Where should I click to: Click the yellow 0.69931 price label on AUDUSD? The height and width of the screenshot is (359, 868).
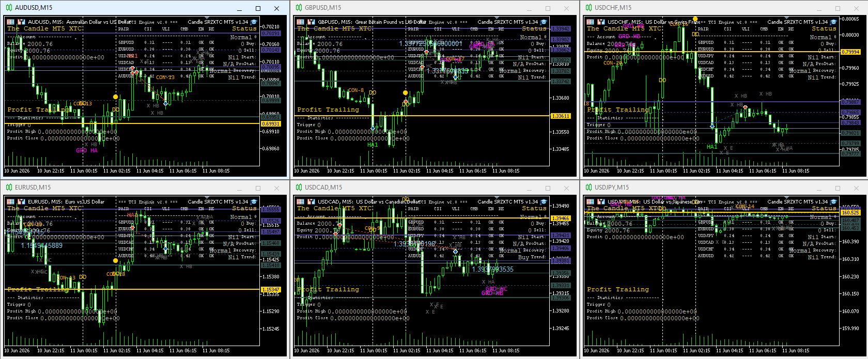pyautogui.click(x=271, y=124)
